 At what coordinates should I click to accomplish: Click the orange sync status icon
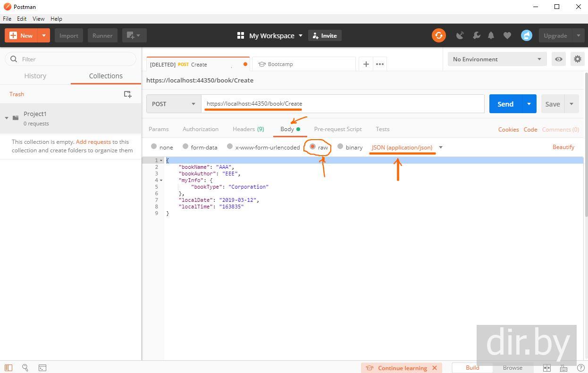[438, 35]
